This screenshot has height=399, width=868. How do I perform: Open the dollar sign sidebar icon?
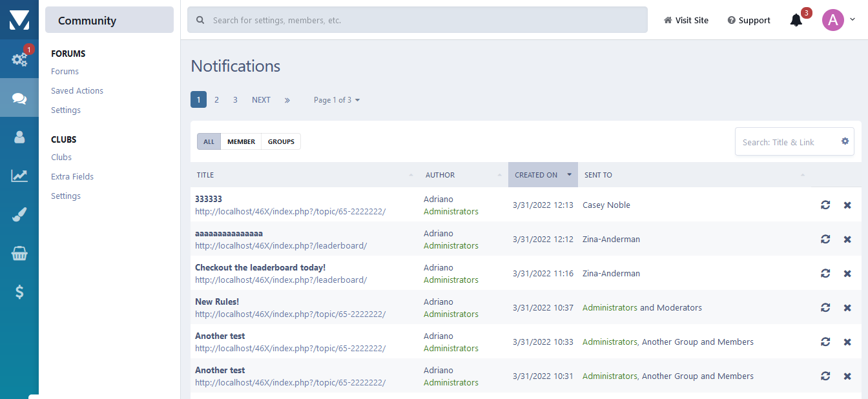coord(19,292)
